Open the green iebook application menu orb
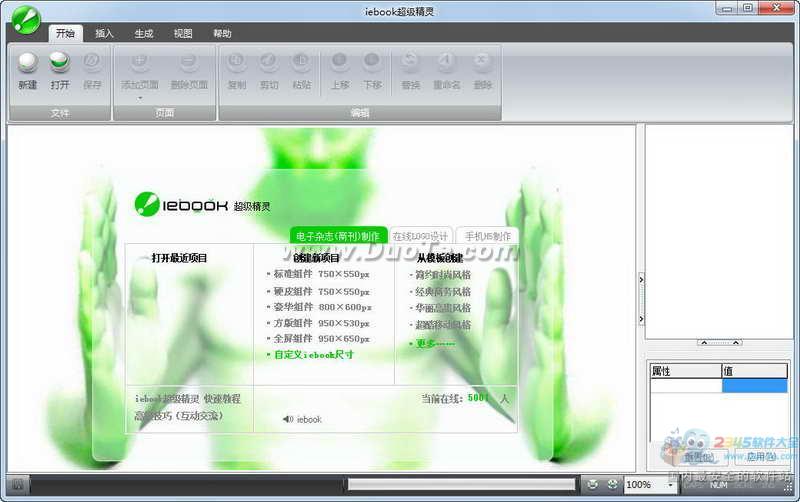The image size is (800, 502). [x=25, y=18]
